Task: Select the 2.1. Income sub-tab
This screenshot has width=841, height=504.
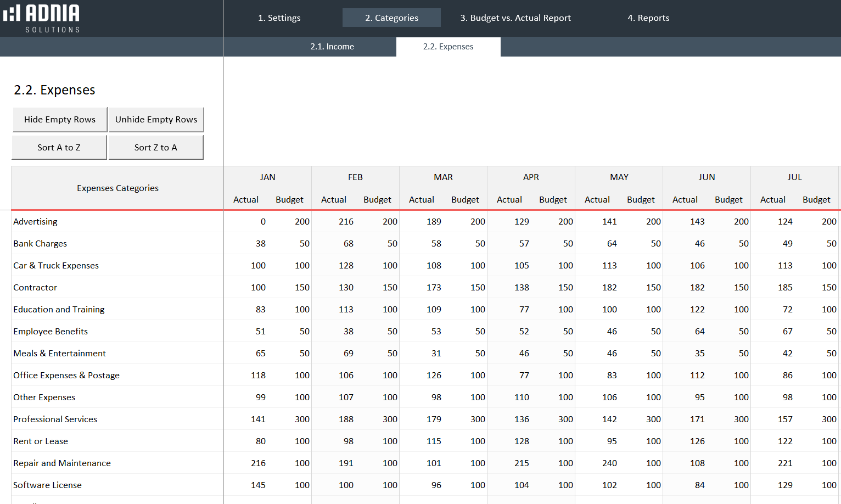Action: point(332,47)
